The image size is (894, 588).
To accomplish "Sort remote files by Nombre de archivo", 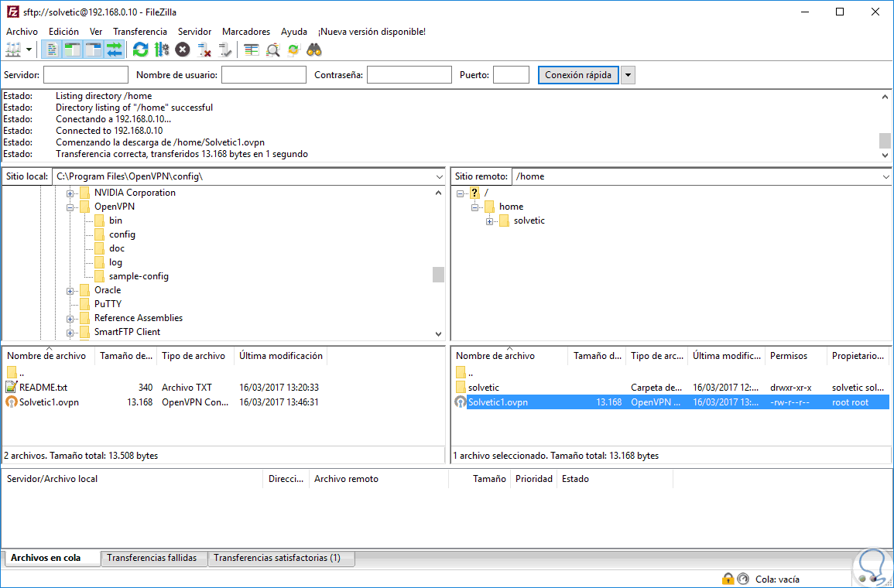I will [x=510, y=356].
